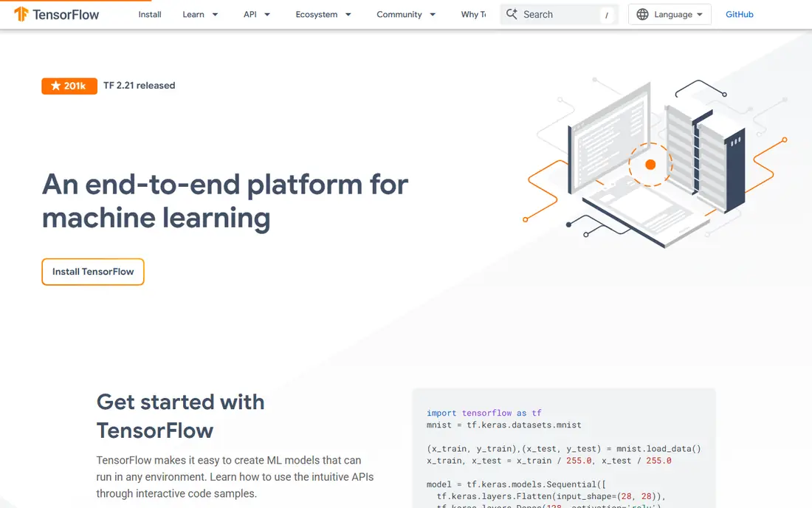Open the partially hidden Why TensorFlow tab

(x=473, y=15)
